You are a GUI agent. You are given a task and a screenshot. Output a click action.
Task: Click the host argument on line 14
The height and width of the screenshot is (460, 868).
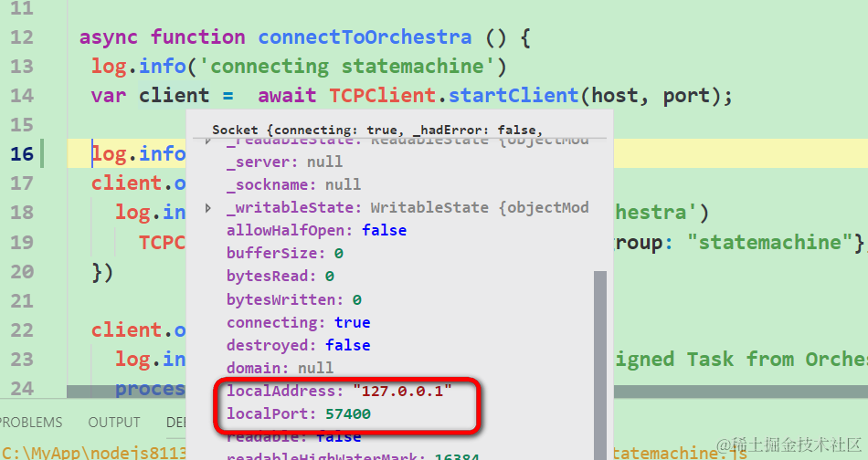615,96
